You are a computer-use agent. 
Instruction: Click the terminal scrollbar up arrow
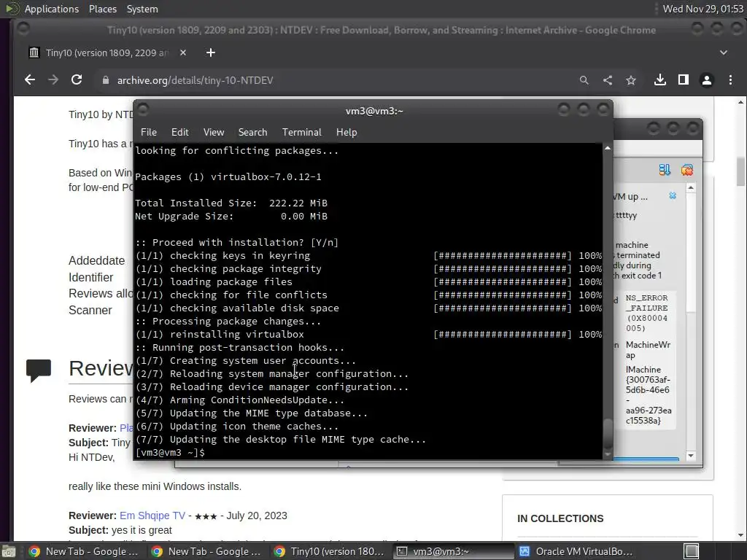[608, 149]
